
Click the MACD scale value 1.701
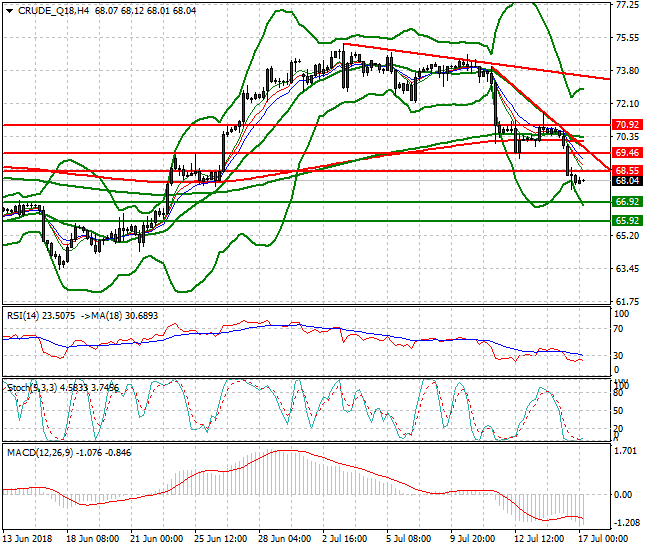626,451
